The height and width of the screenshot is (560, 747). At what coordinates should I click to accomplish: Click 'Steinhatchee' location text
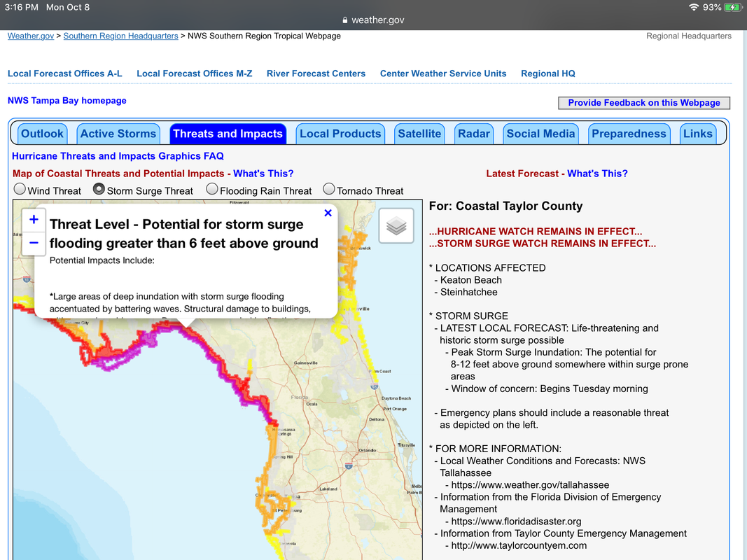pyautogui.click(x=469, y=292)
